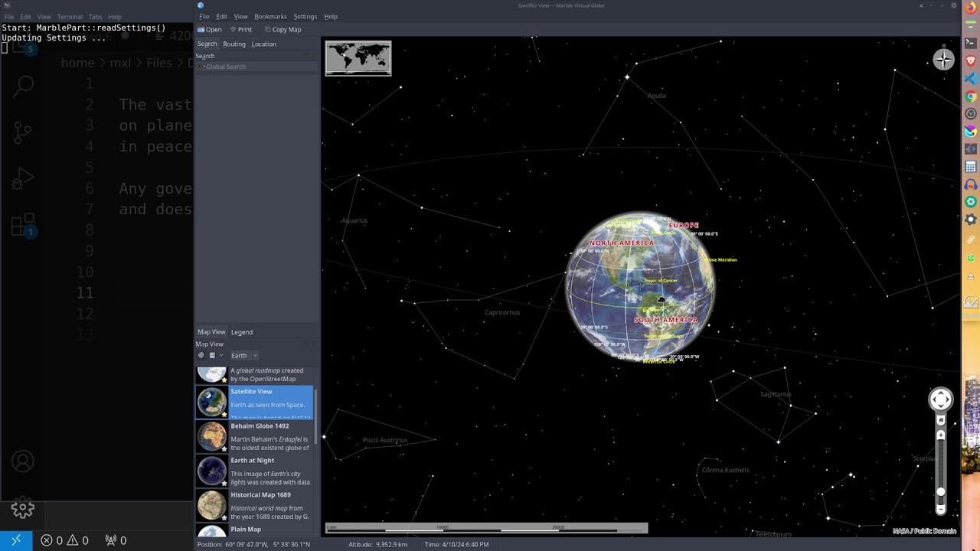Image resolution: width=980 pixels, height=551 pixels.
Task: Open the Earth celestial body dropdown
Action: pos(244,355)
